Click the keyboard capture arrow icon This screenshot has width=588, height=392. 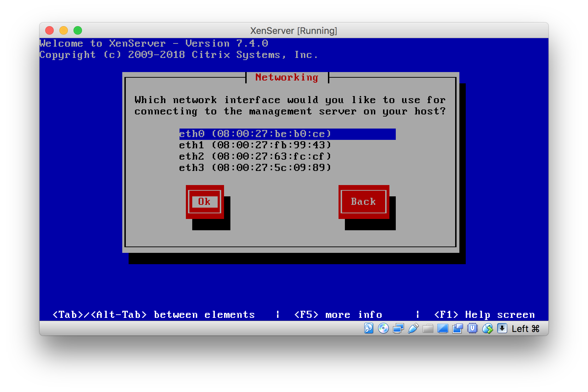coord(502,328)
